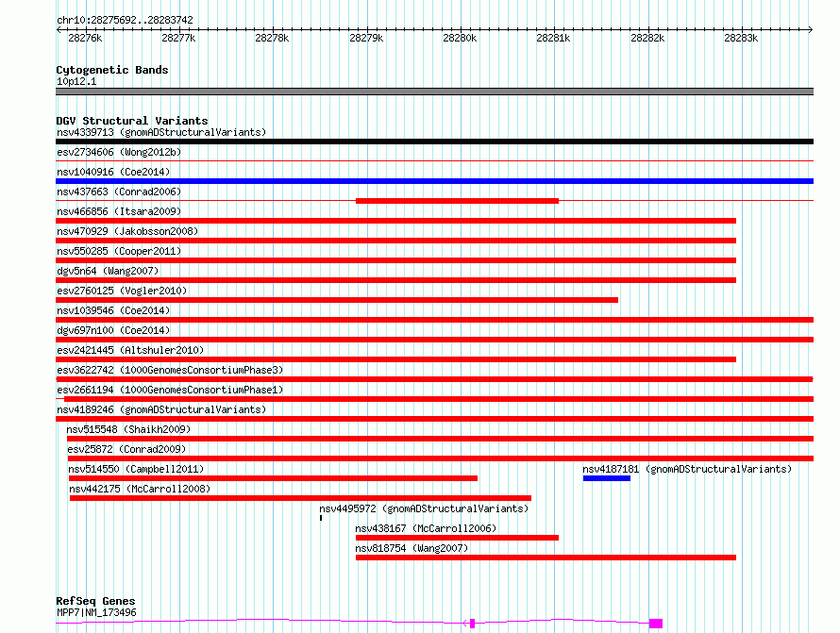Click the black bar for nsv4339713

pos(434,142)
